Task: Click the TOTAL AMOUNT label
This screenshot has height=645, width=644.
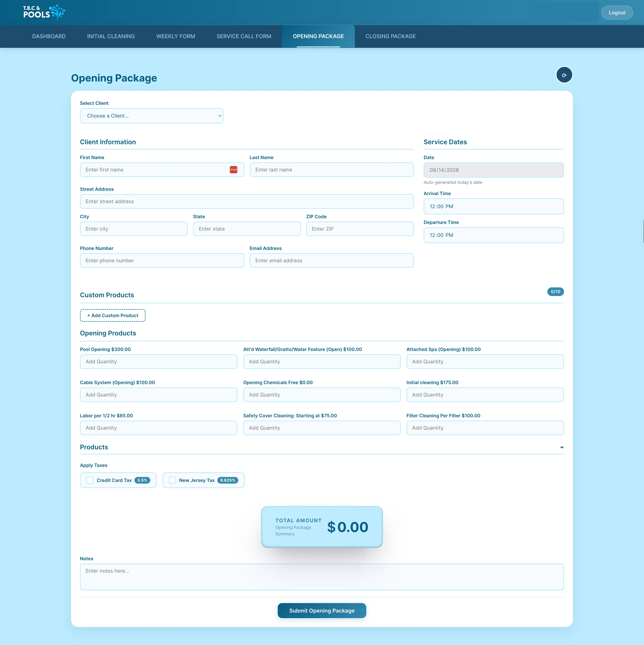Action: click(x=298, y=520)
